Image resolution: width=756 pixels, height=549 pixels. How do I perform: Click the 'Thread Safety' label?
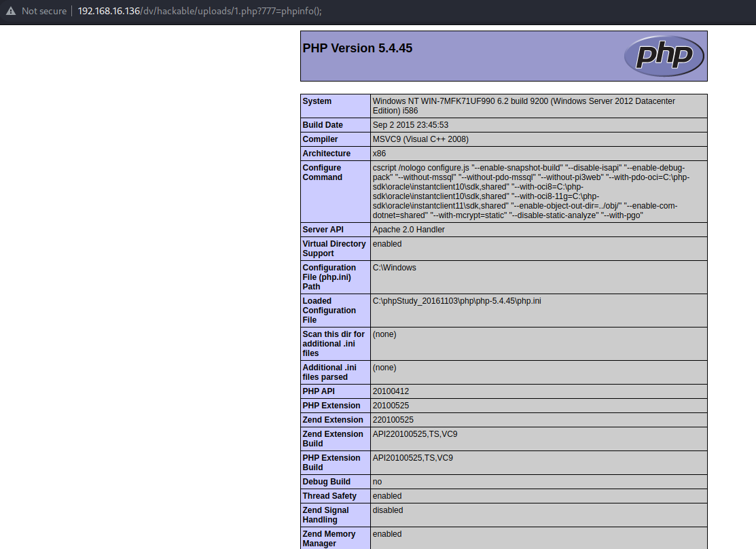(x=329, y=496)
